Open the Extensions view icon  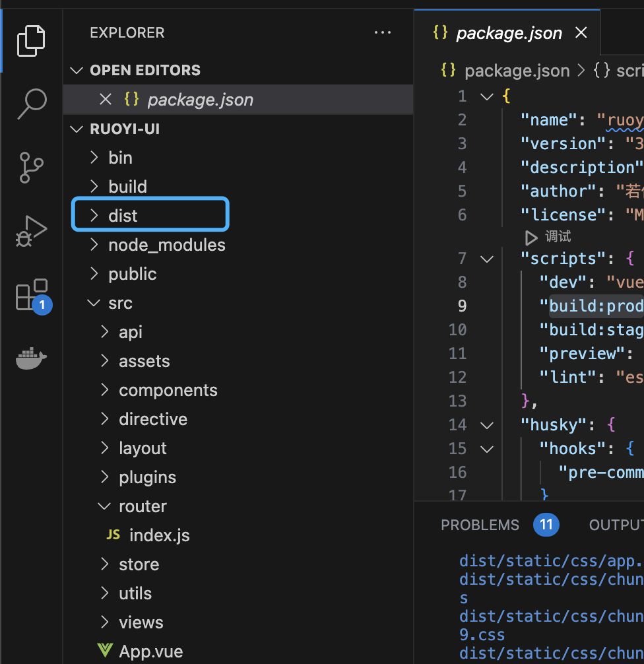point(31,294)
